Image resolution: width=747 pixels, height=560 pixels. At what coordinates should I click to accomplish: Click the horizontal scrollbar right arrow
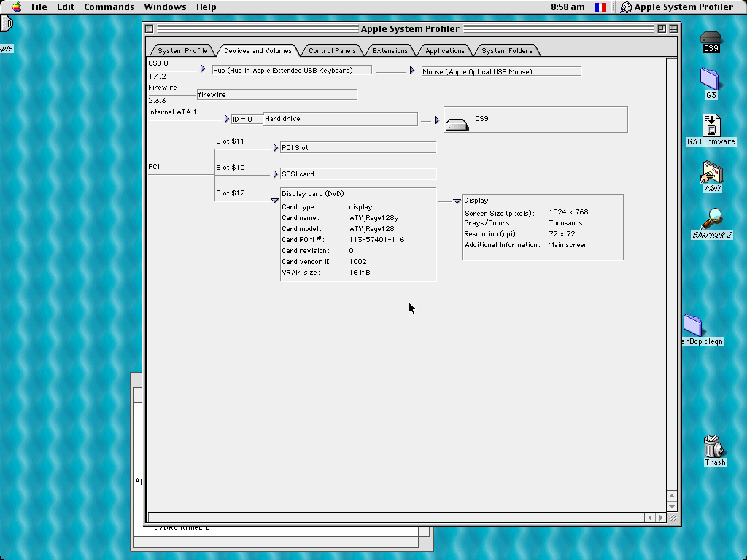pos(660,518)
